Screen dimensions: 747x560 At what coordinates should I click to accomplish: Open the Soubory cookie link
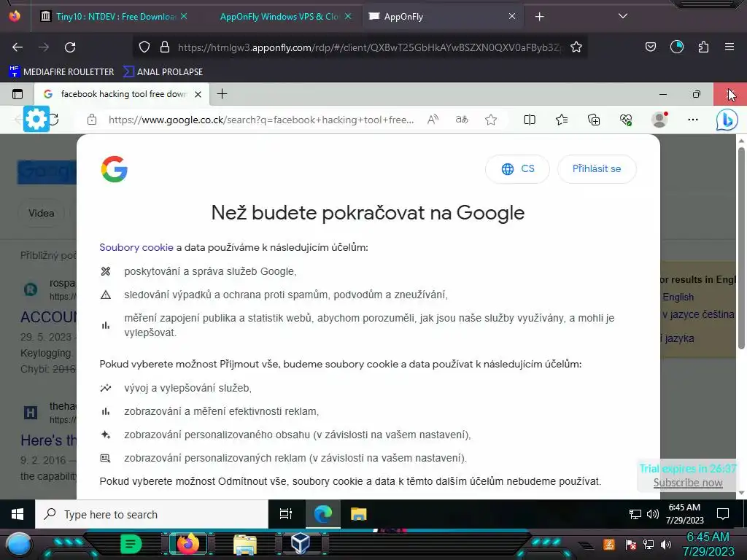pos(136,247)
